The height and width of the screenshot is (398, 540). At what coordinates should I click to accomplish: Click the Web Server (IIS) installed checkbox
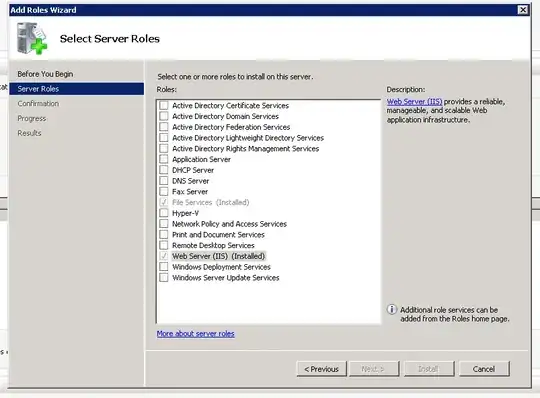(164, 256)
